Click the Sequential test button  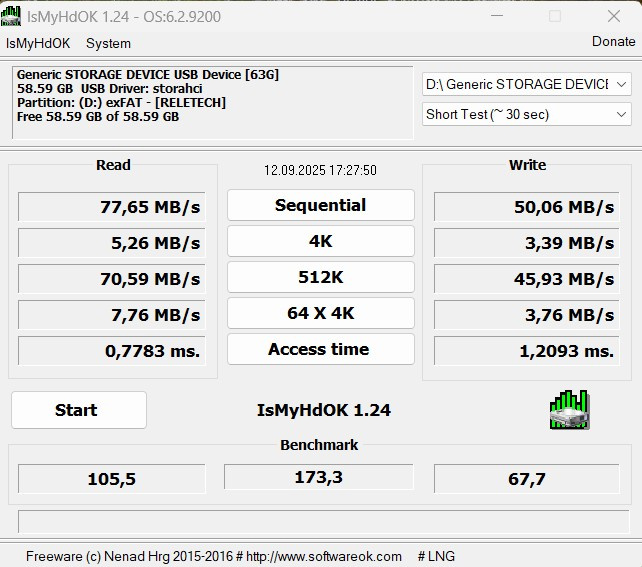pyautogui.click(x=320, y=205)
